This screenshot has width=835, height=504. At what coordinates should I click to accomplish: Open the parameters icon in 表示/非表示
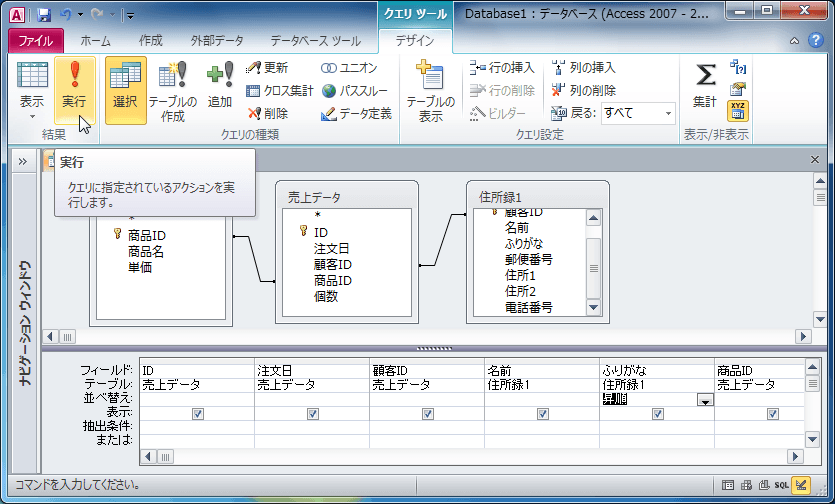coord(738,67)
